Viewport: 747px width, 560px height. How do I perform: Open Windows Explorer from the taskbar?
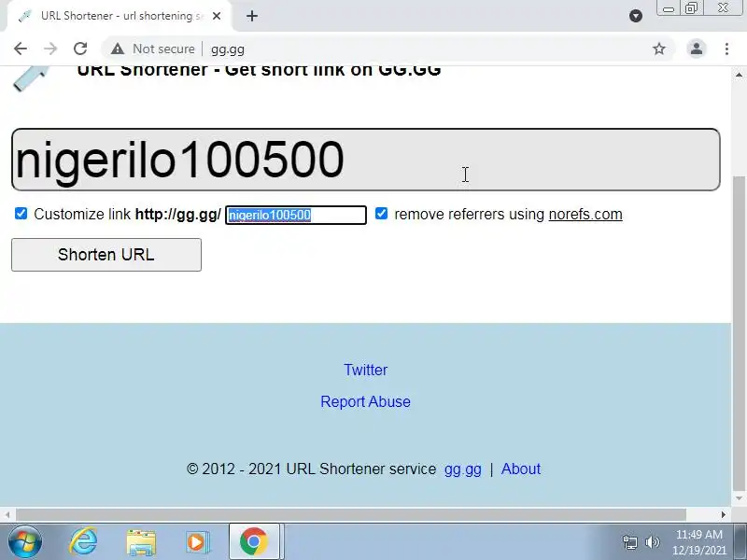[x=141, y=542]
